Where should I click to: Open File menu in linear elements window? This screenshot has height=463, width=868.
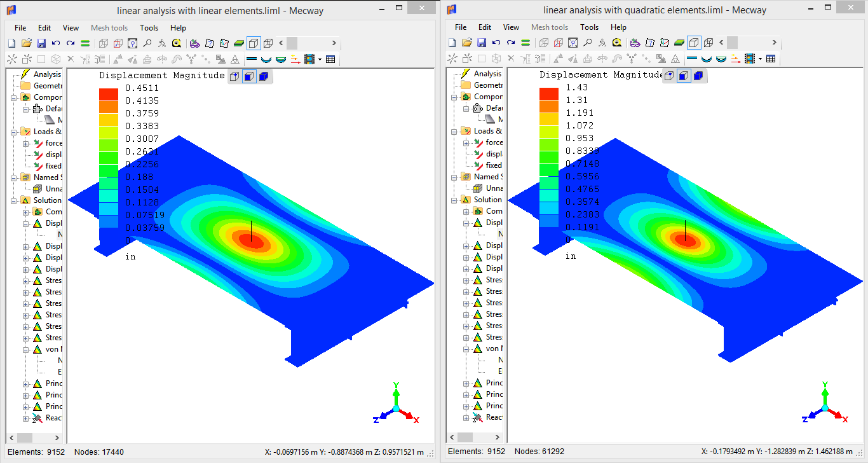[20, 28]
